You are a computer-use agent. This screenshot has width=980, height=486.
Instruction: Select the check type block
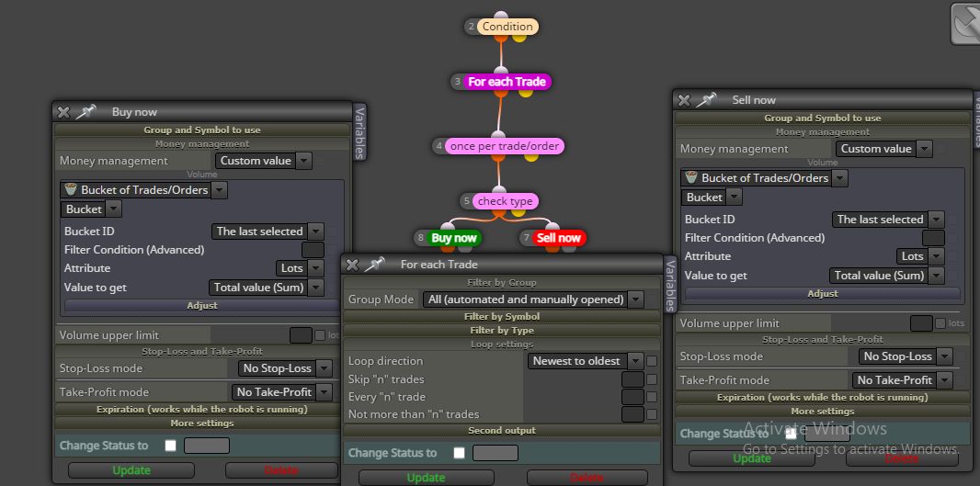click(x=505, y=201)
